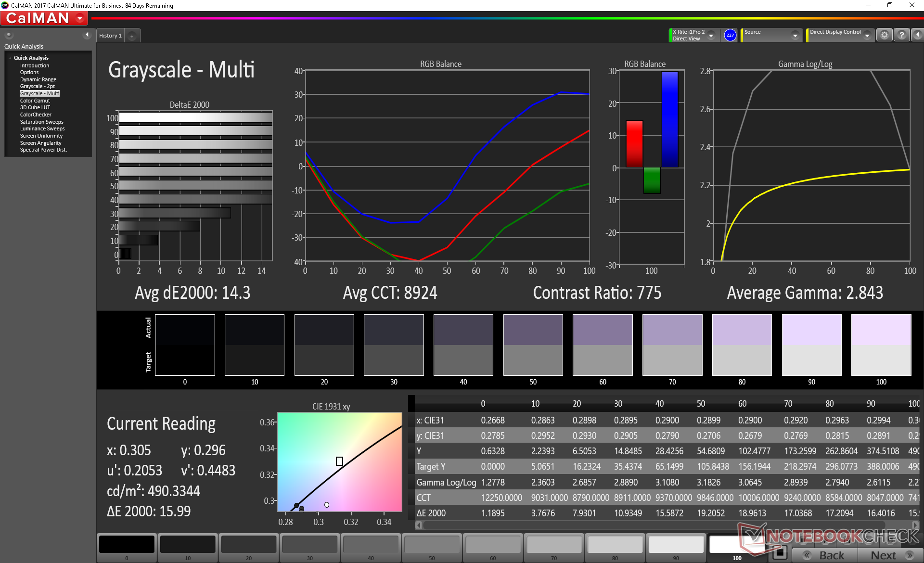
Task: Open the CalMAN main menu dropdown
Action: [80, 18]
